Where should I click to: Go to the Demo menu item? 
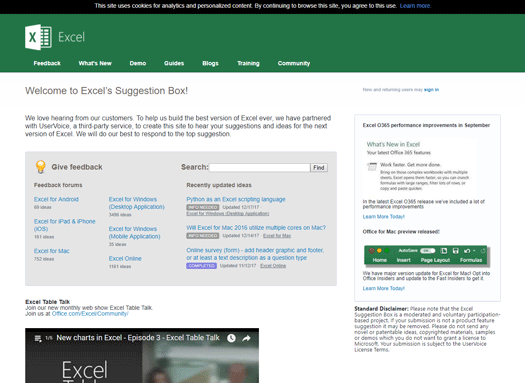pyautogui.click(x=138, y=63)
